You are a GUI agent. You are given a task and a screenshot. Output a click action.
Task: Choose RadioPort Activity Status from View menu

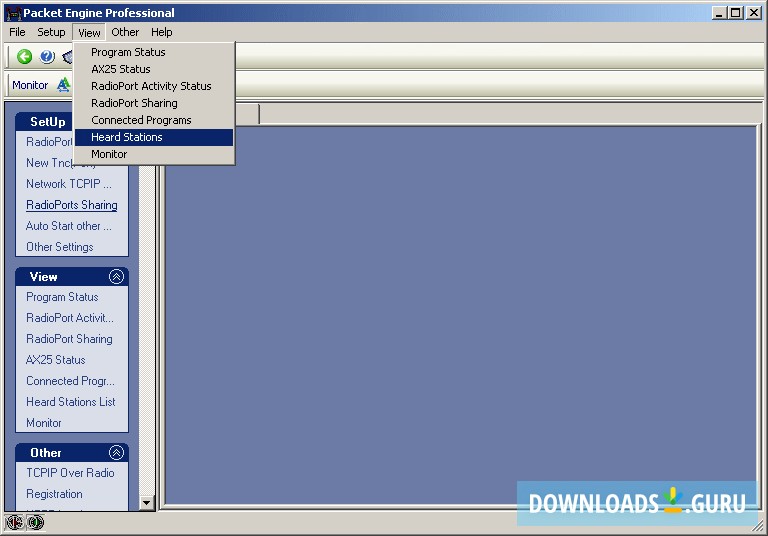[154, 86]
